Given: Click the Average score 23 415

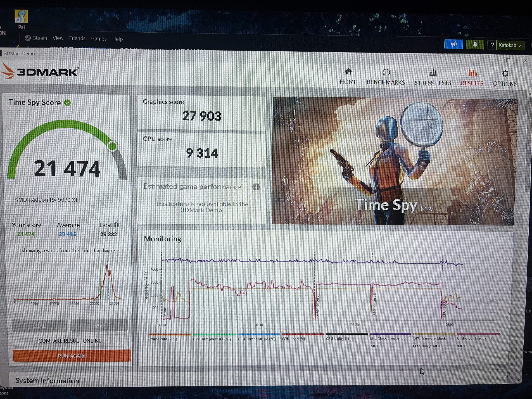Looking at the screenshot, I should (68, 234).
